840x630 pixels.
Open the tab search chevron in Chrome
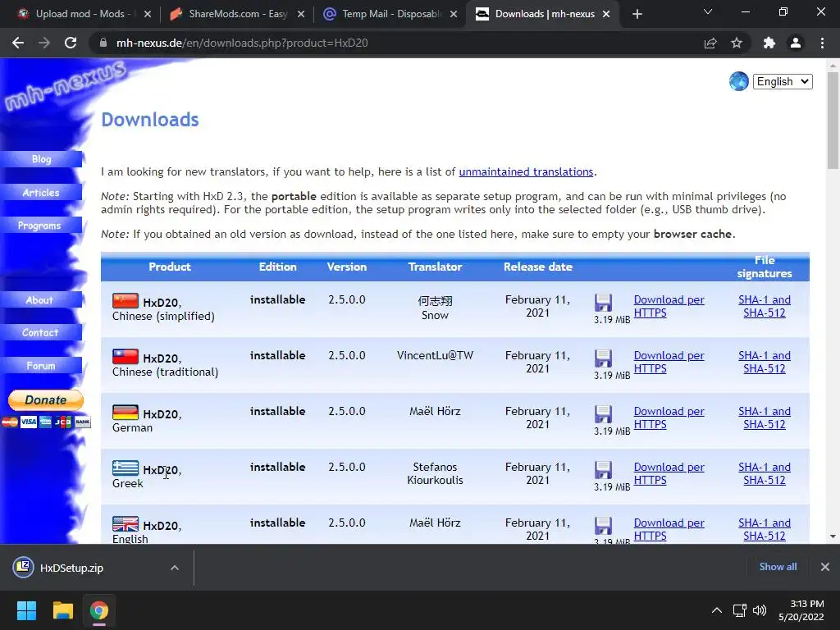[708, 12]
